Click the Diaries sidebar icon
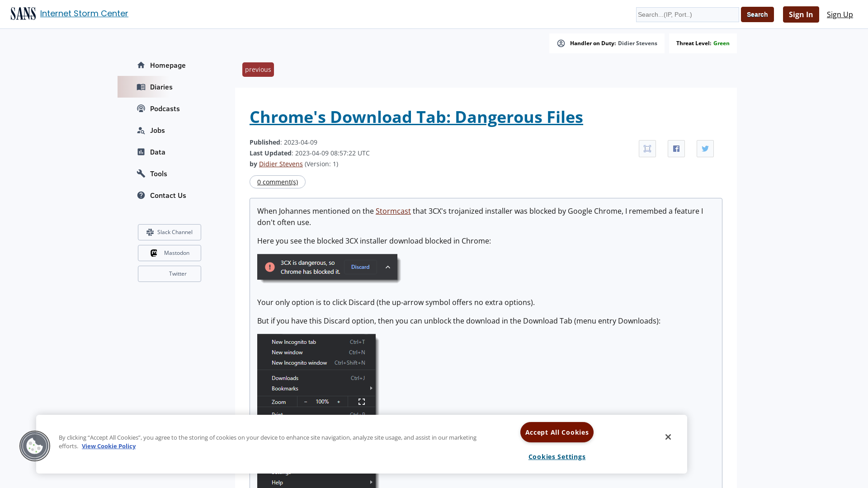The height and width of the screenshot is (488, 868). pyautogui.click(x=141, y=86)
